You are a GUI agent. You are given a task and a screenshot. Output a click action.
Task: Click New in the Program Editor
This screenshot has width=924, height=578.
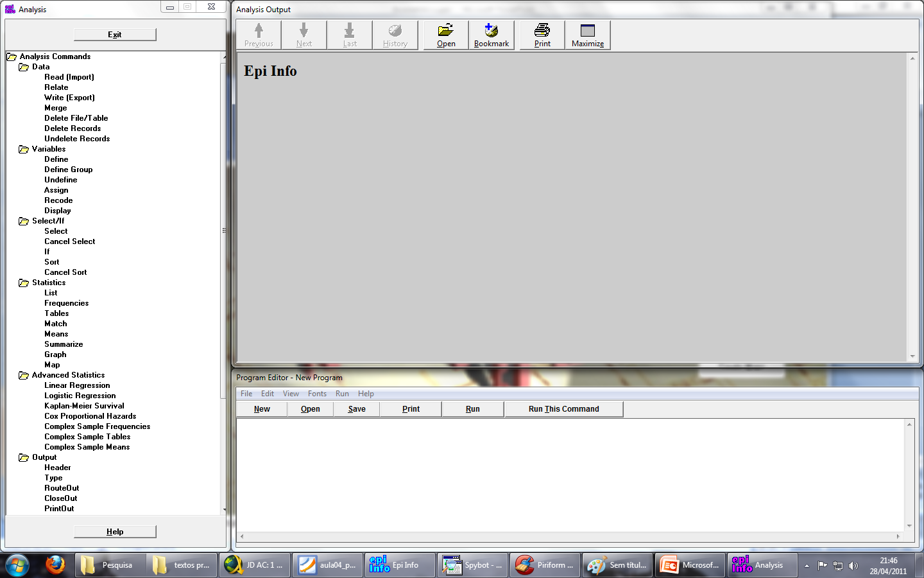tap(262, 409)
